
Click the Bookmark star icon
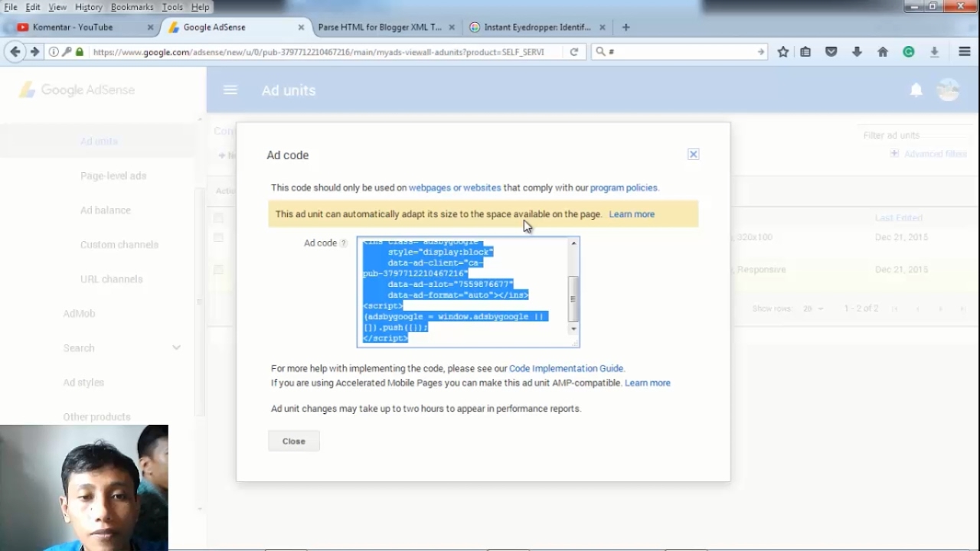782,52
